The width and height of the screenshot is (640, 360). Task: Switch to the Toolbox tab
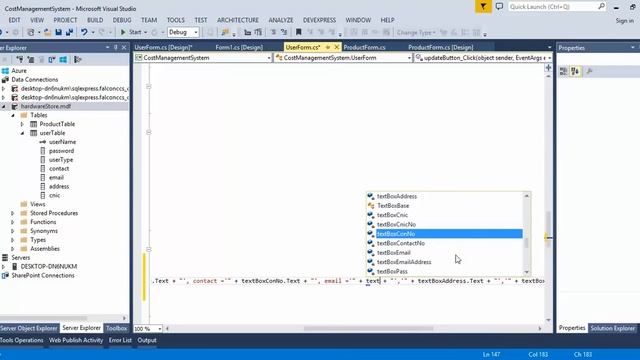(116, 328)
